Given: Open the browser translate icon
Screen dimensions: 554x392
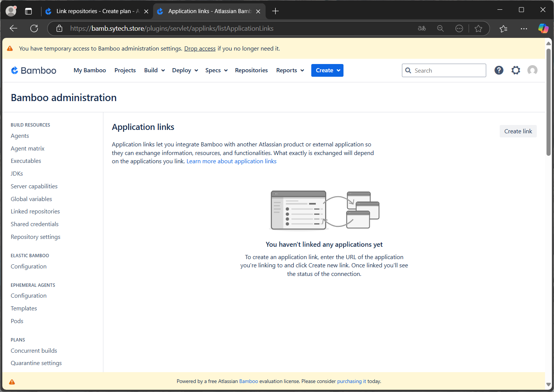Looking at the screenshot, I should (422, 28).
